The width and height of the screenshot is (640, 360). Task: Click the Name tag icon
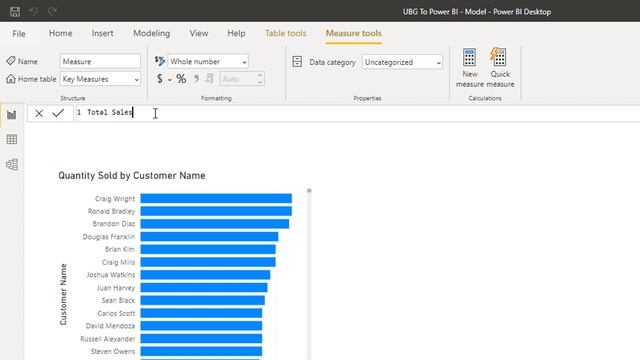click(x=11, y=61)
